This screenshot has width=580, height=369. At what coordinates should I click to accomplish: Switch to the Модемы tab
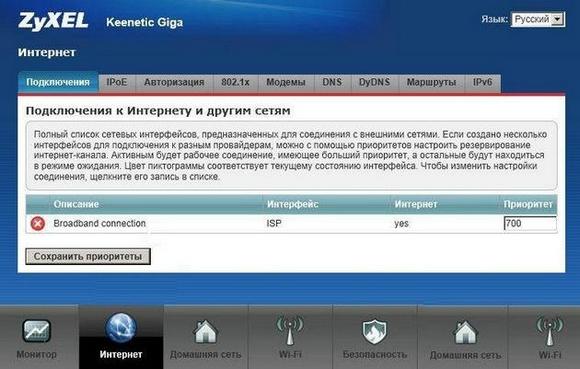click(286, 82)
